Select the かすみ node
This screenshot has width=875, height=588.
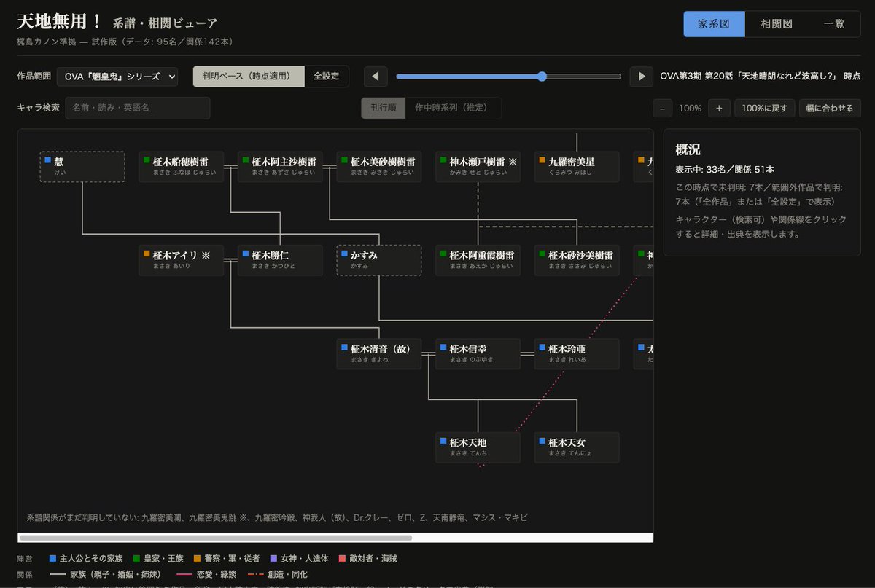[379, 260]
